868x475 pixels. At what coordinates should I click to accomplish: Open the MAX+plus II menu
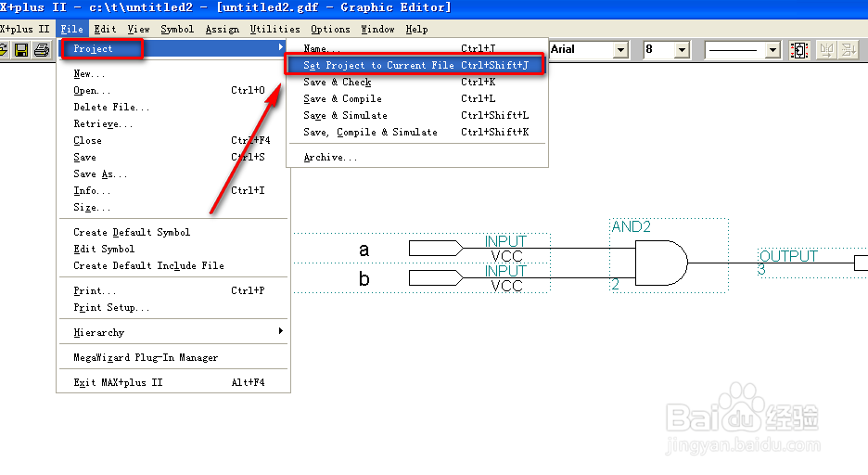(25, 29)
